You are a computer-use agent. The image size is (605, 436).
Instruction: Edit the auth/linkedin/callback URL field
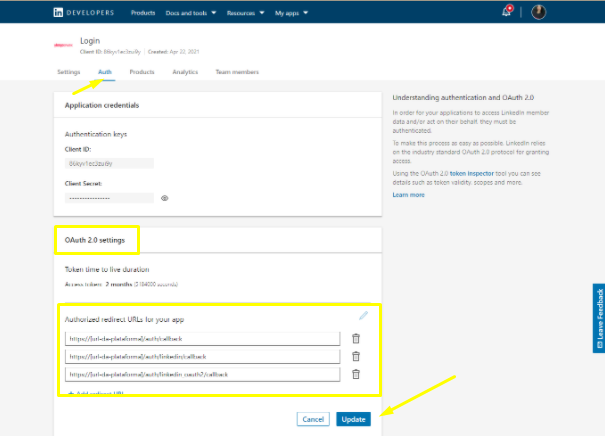pos(203,357)
